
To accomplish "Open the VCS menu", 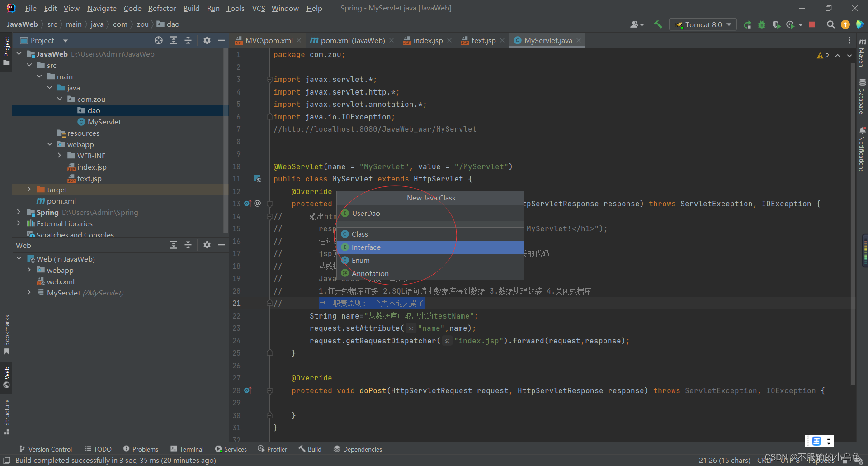I will [x=259, y=8].
